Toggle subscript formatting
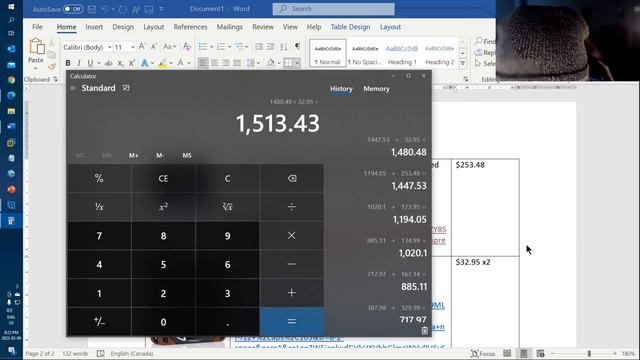 coord(120,63)
